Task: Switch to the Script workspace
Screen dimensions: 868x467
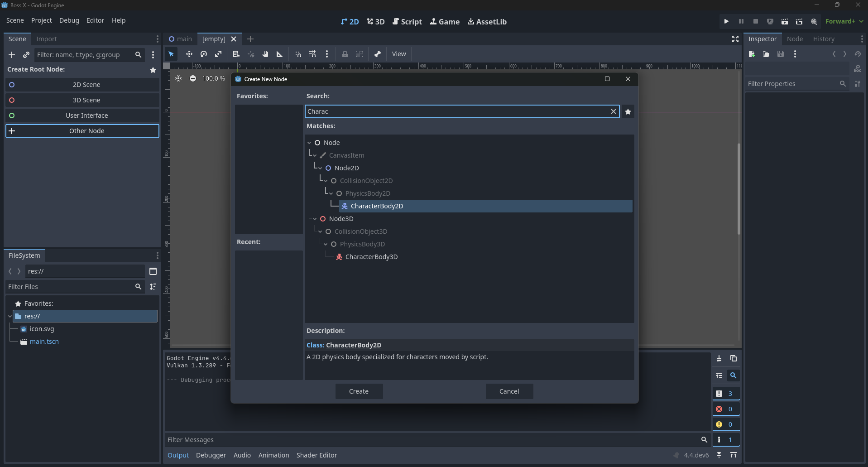Action: [407, 22]
